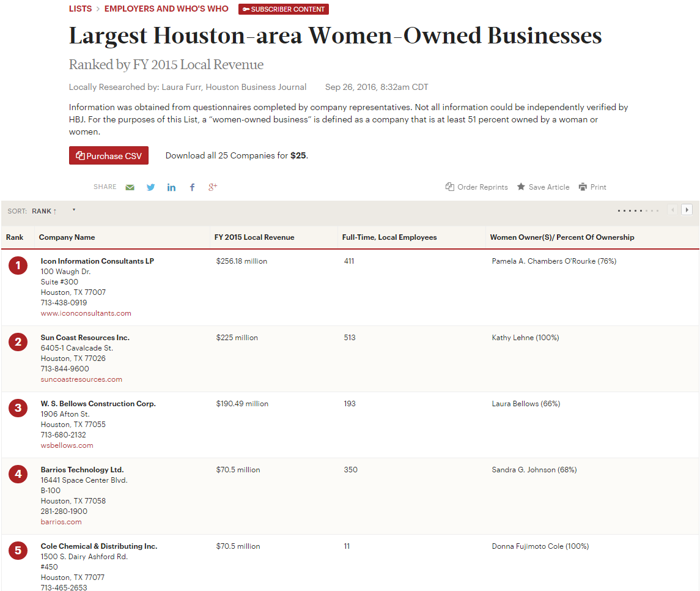Click owner Kathy Lehne (100%)
The image size is (700, 591).
coord(525,337)
